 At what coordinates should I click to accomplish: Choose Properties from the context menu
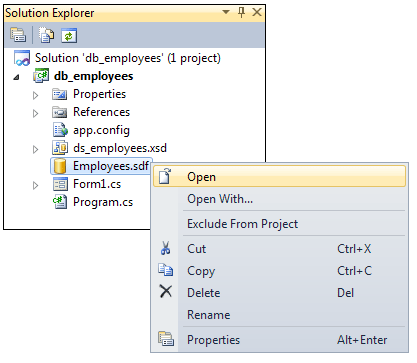click(279, 340)
